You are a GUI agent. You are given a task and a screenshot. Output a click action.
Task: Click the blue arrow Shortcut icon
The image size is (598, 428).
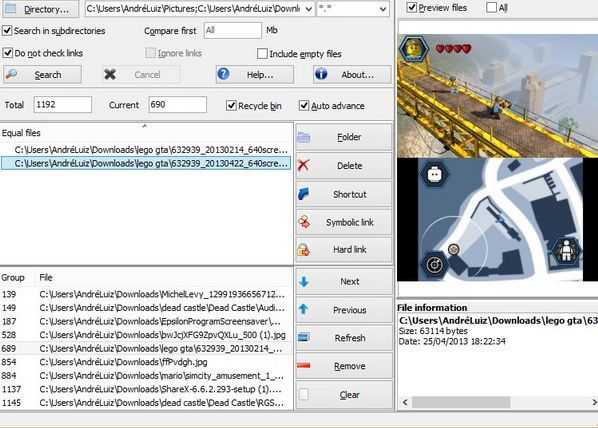pos(304,194)
